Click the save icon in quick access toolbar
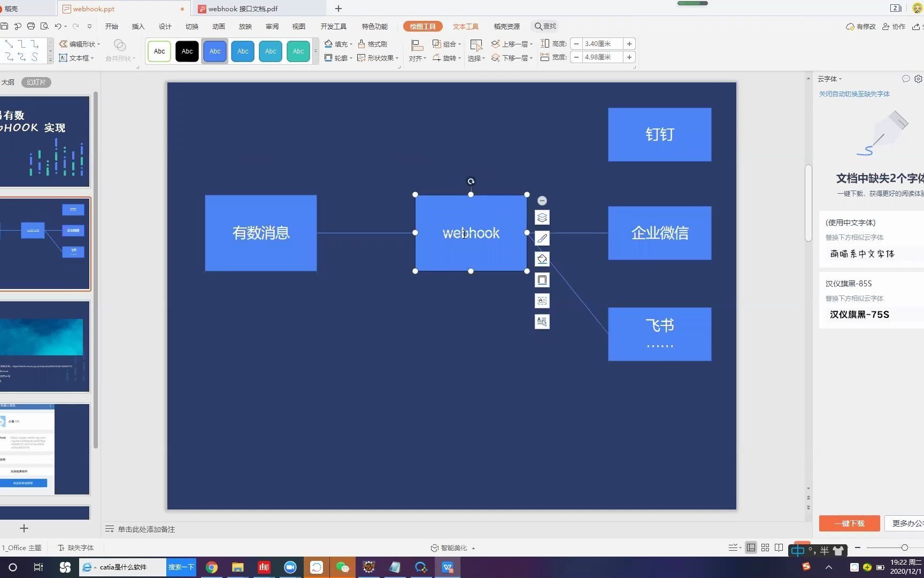 click(x=4, y=26)
